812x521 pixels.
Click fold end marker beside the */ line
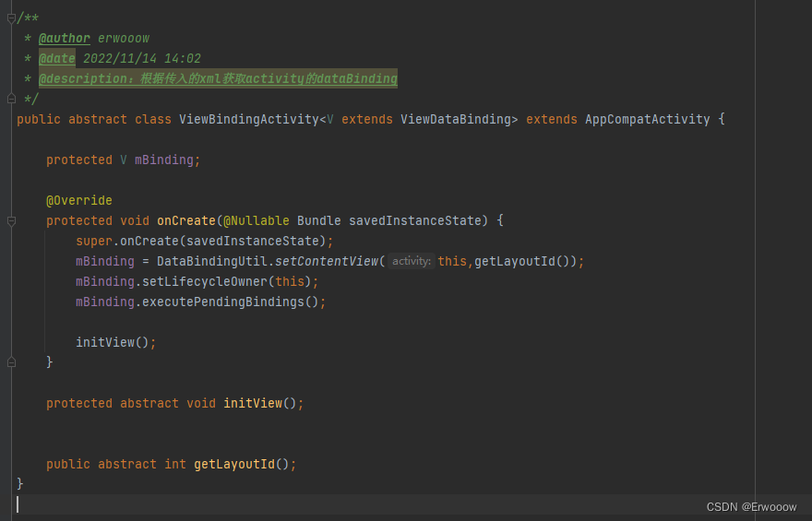(11, 99)
